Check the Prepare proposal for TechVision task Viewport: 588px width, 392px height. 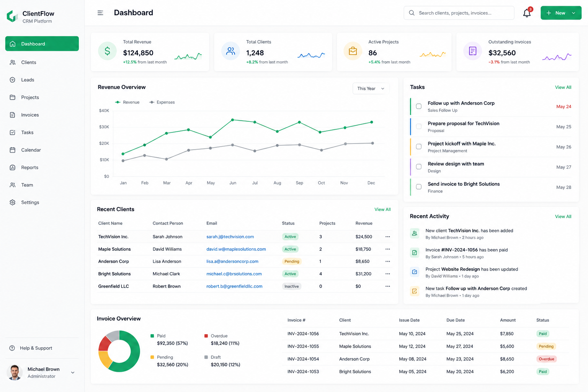(x=419, y=126)
